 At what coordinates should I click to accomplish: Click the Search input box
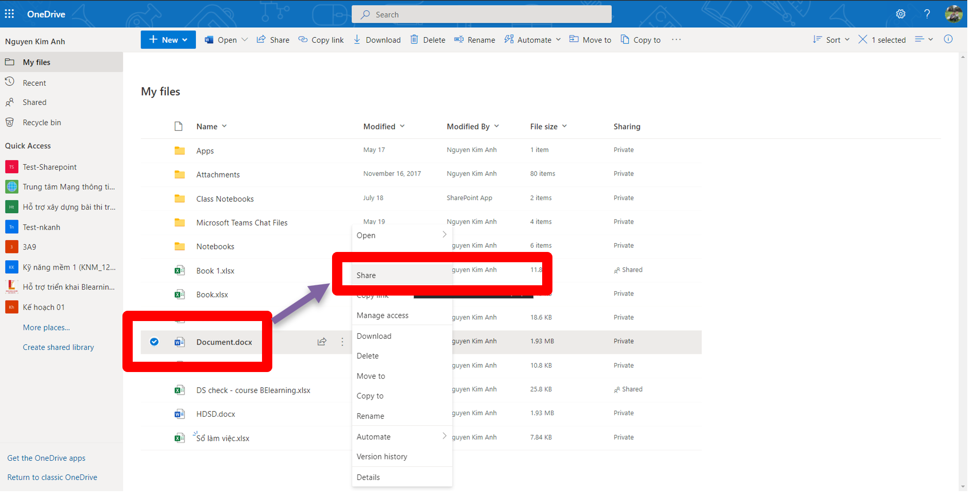481,15
